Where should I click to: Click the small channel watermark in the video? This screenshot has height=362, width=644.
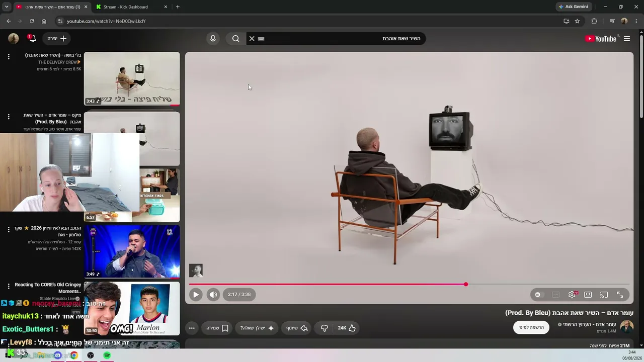196,270
